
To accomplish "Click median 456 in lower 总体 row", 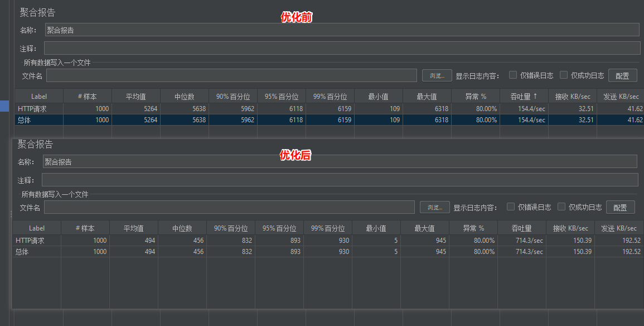I will [x=198, y=252].
